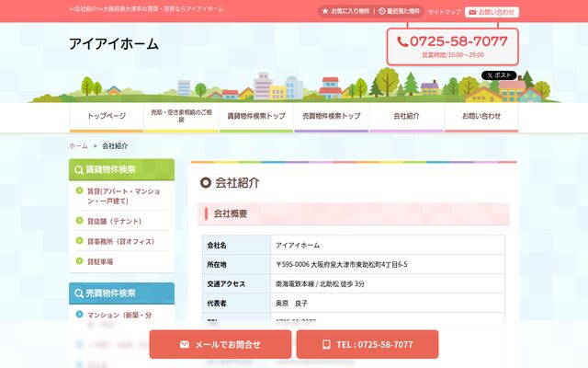
Task: Click the メールでお問合せ floating button
Action: click(x=220, y=344)
